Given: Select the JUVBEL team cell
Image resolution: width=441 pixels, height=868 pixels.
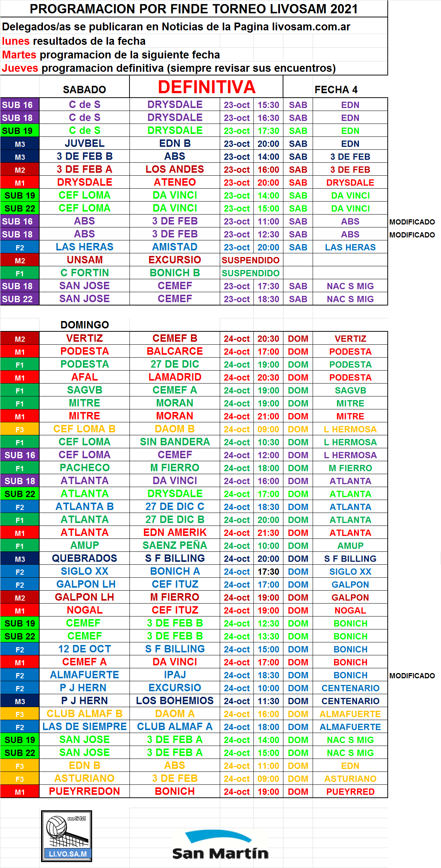Looking at the screenshot, I should point(84,143).
